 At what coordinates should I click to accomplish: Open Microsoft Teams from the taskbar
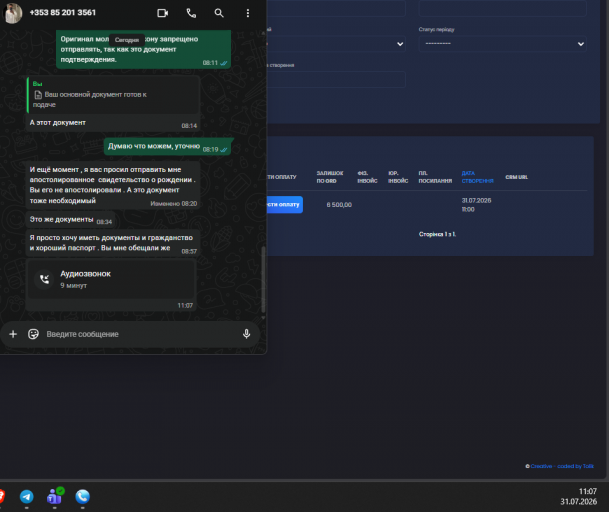tap(55, 496)
